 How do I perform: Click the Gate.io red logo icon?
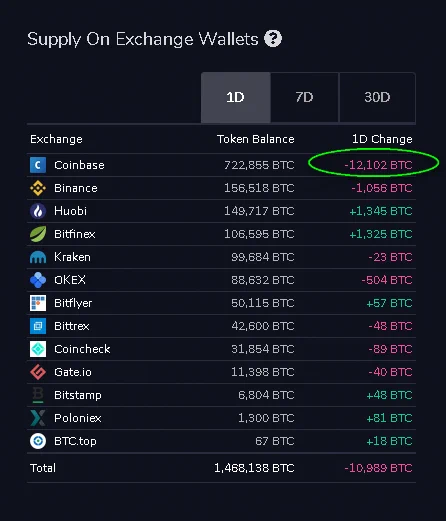38,372
